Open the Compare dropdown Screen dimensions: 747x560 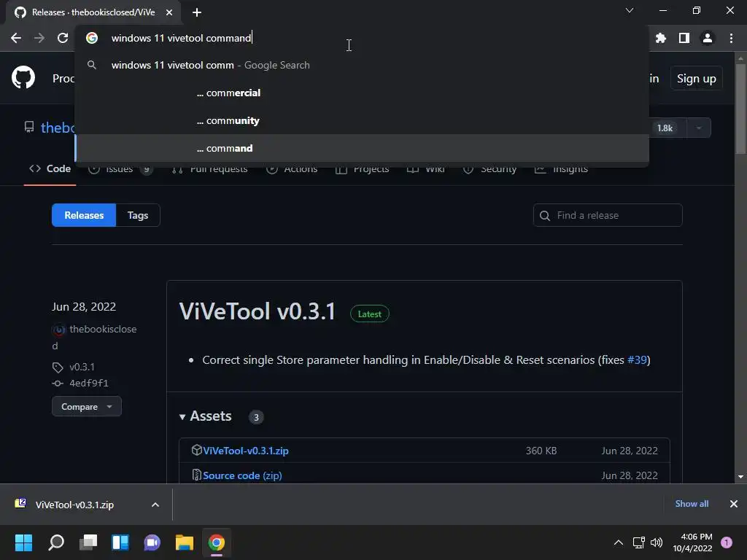pyautogui.click(x=87, y=407)
